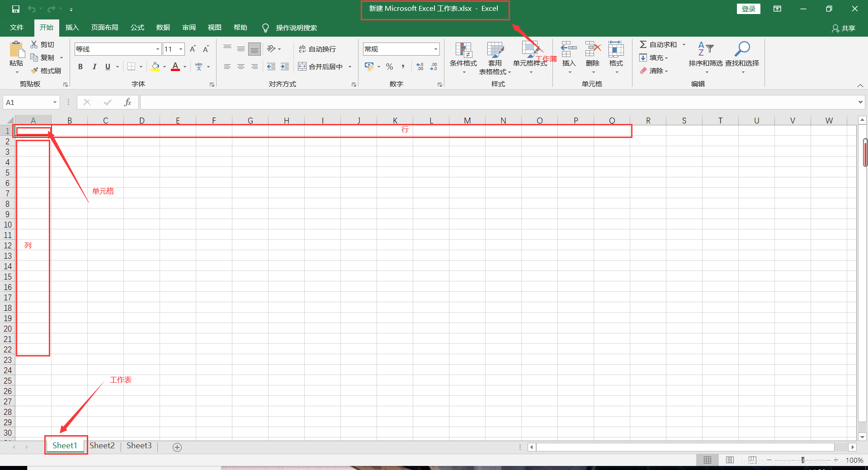Switch to the 页面布局 tab

[x=105, y=28]
